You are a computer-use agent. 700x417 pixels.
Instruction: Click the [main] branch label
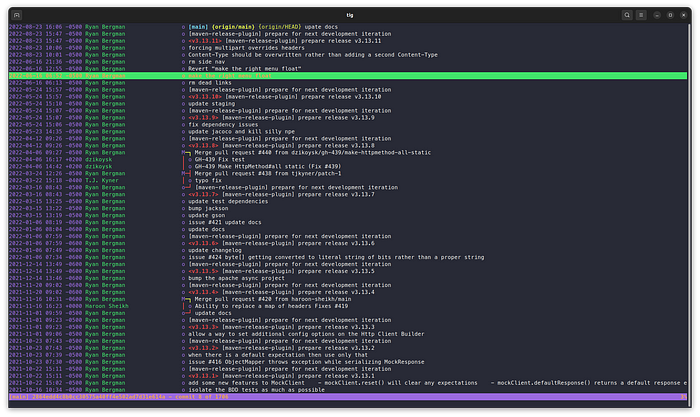click(x=198, y=27)
